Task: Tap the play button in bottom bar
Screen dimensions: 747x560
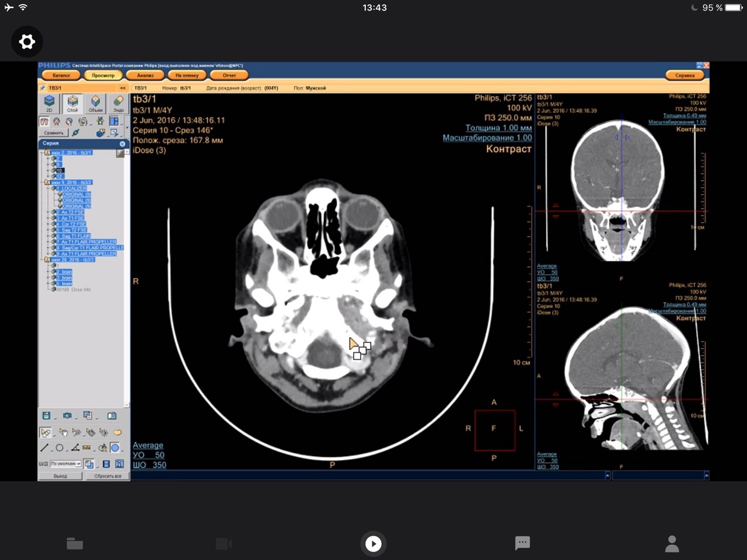Action: coord(373,544)
